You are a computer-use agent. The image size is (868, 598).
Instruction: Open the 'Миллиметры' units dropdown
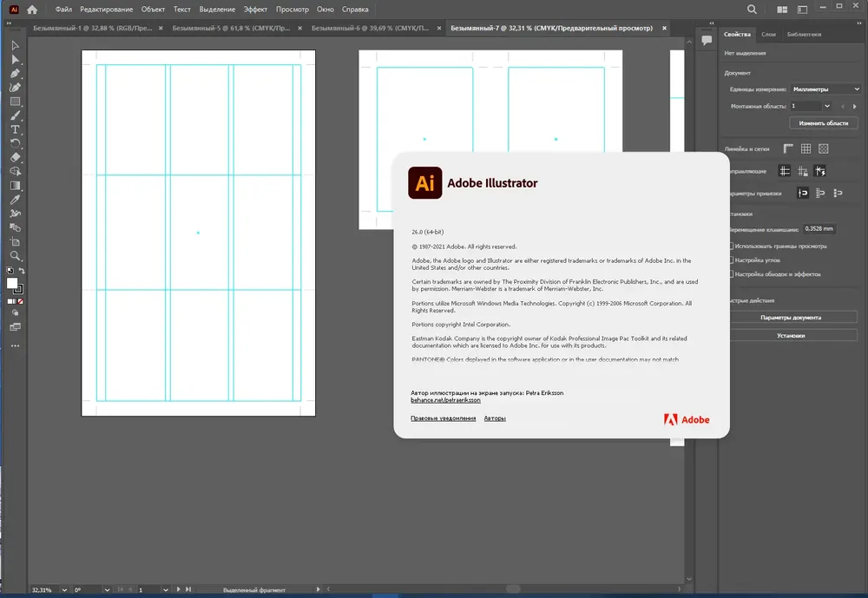click(x=825, y=89)
